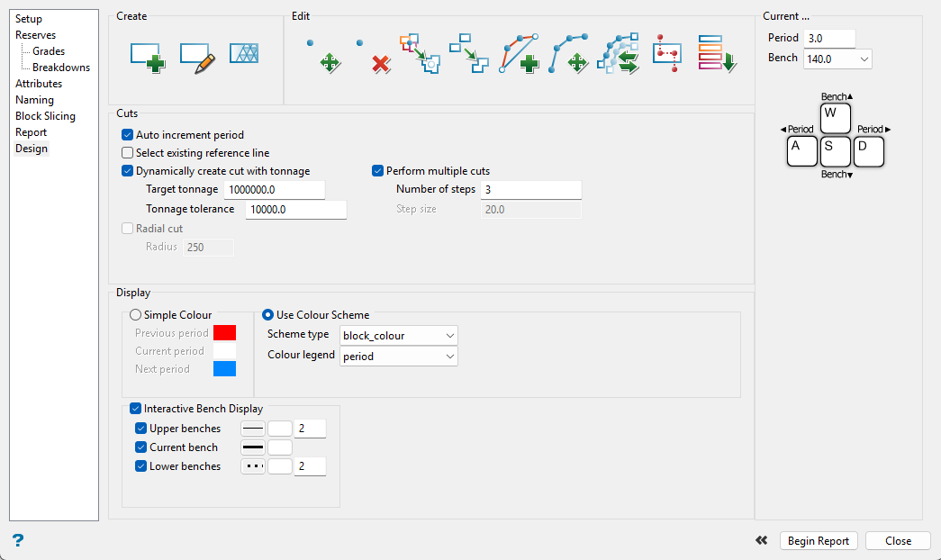Viewport: 941px width, 560px height.
Task: Click the swap lines green arrows icon
Action: (618, 53)
